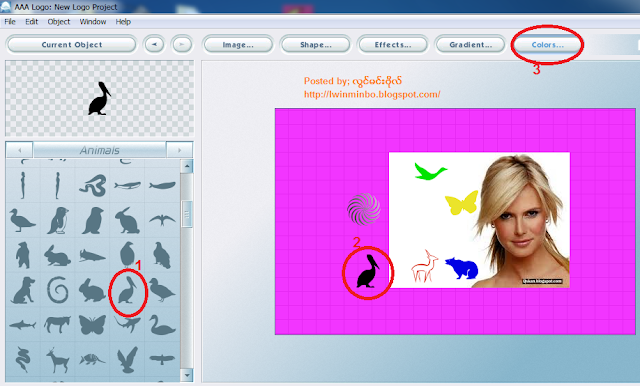Pick the bird with spread wings in bottom row
This screenshot has height=386, width=640.
pyautogui.click(x=162, y=359)
